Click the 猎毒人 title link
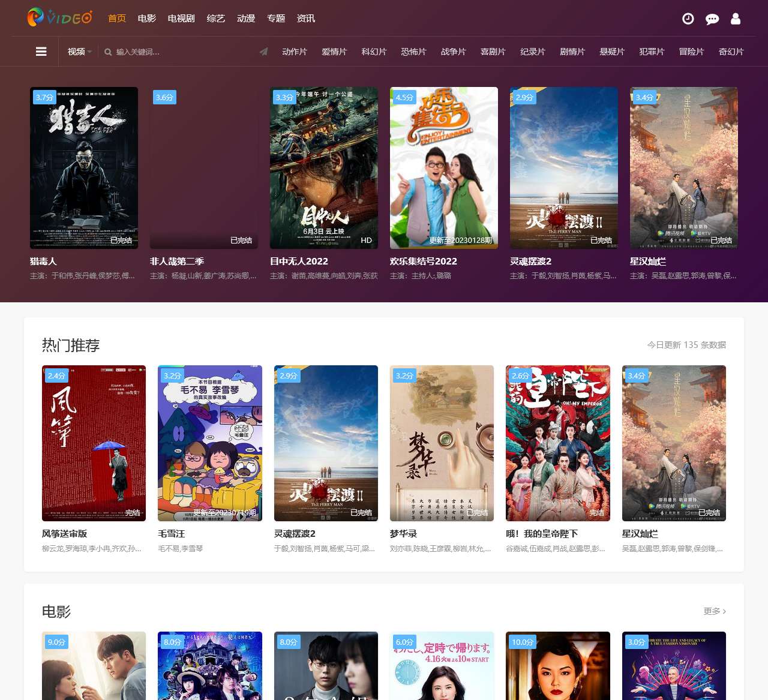 point(43,261)
